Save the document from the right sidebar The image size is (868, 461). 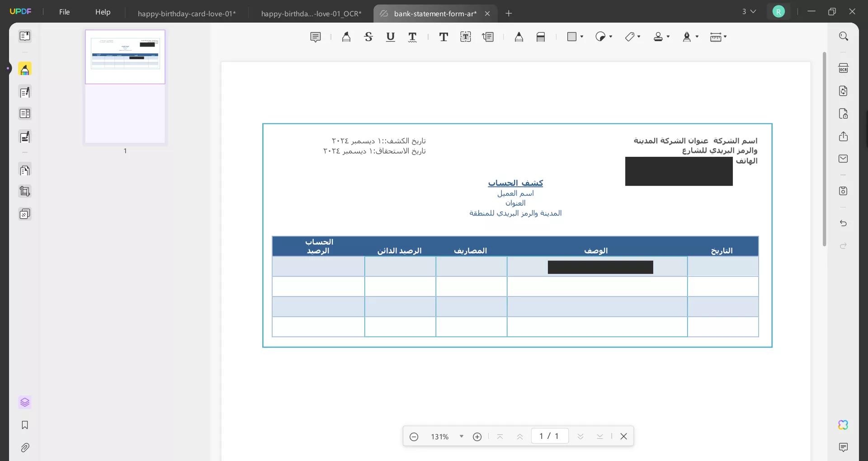point(843,191)
